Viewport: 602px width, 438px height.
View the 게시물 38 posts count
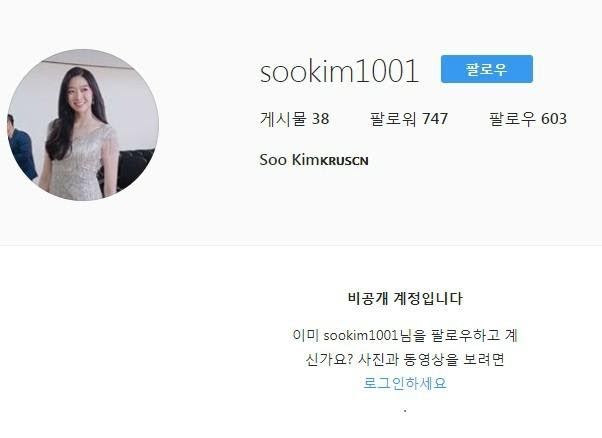pos(294,119)
